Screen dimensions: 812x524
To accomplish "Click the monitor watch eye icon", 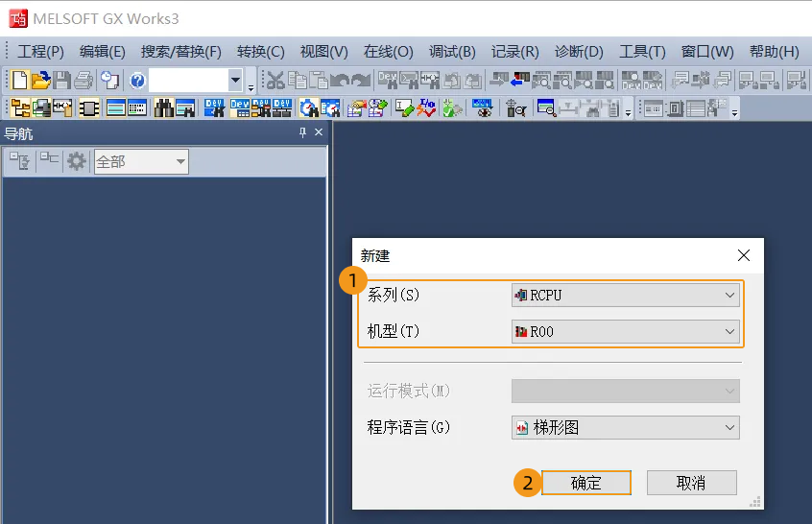I will [x=483, y=108].
